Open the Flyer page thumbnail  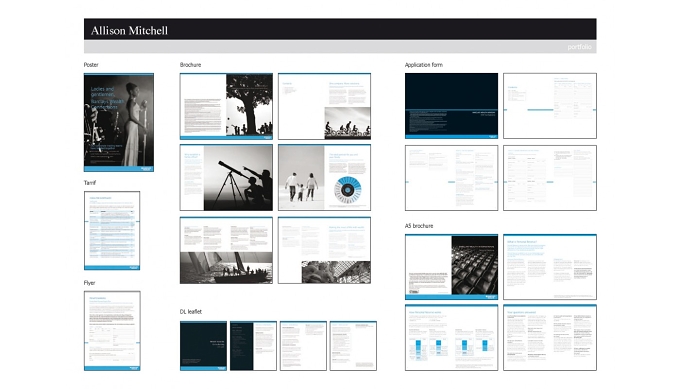(112, 331)
